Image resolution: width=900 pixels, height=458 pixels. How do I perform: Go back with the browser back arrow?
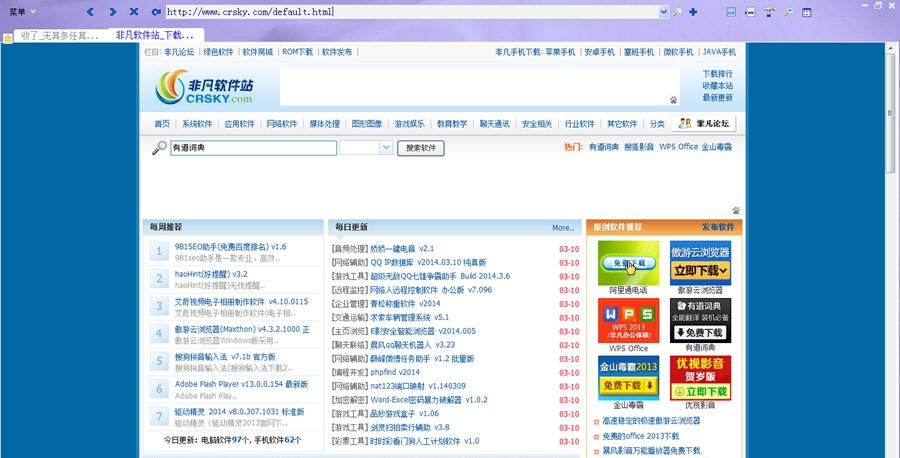(90, 11)
